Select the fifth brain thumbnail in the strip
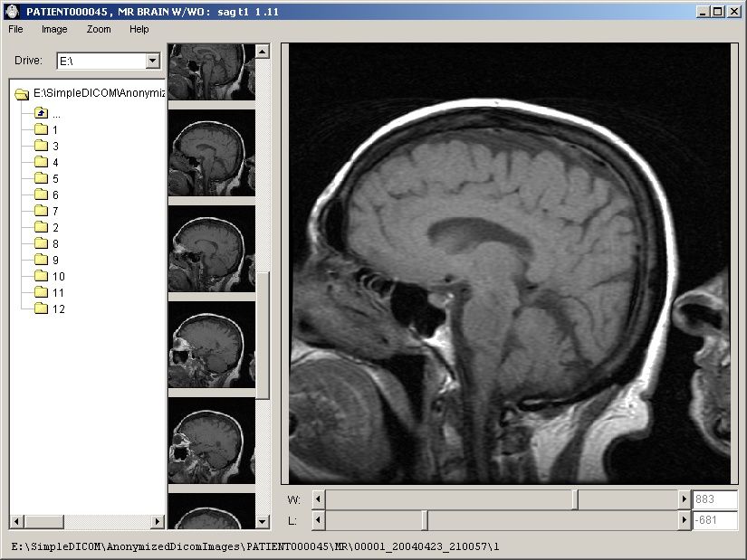The image size is (747, 560). (x=212, y=441)
